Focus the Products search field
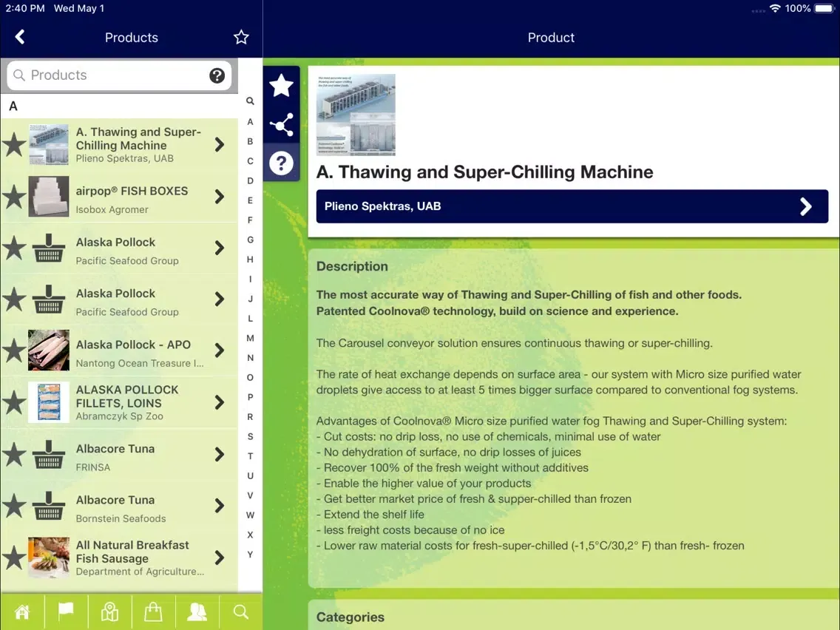This screenshot has height=630, width=840. pyautogui.click(x=120, y=75)
